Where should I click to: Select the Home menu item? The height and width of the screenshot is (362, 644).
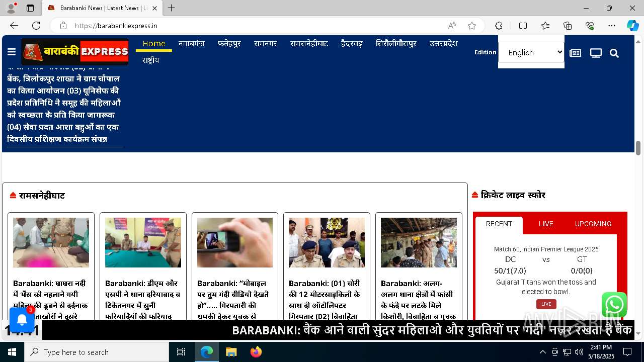click(154, 44)
